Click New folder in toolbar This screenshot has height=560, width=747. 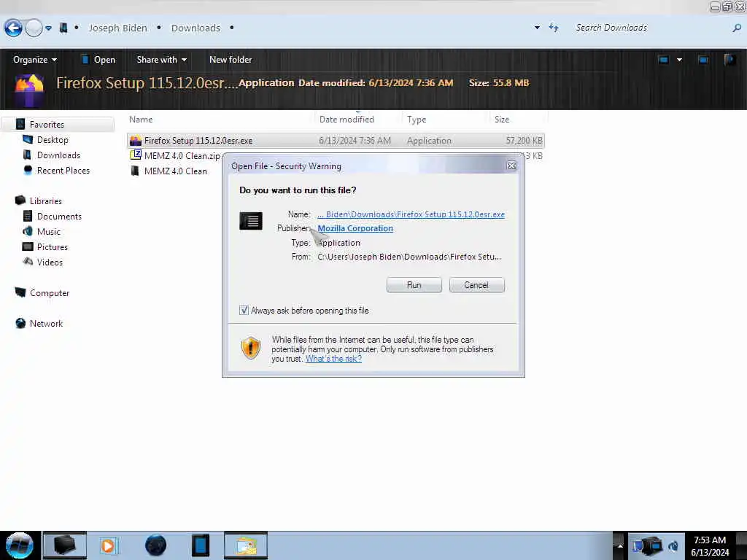[231, 60]
